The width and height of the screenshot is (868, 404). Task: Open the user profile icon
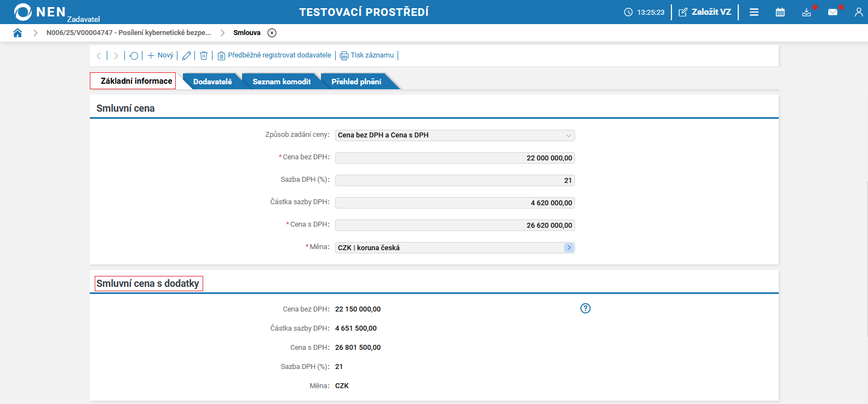(x=859, y=12)
